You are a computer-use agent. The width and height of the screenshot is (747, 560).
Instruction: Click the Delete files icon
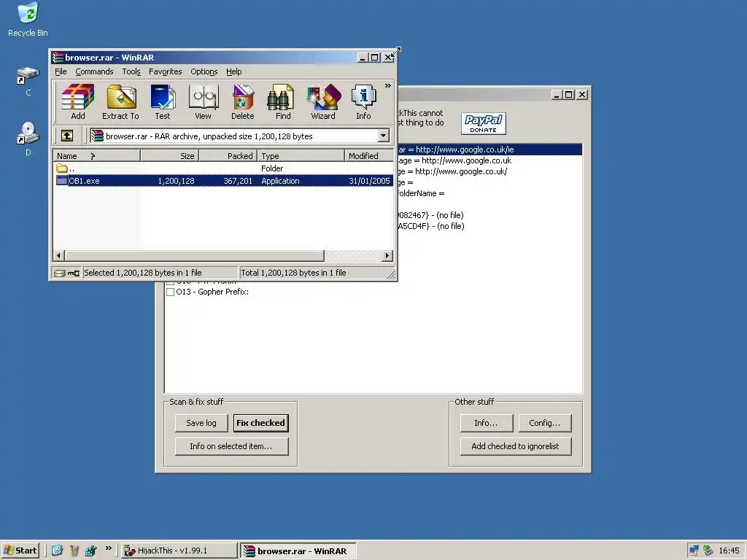tap(242, 102)
